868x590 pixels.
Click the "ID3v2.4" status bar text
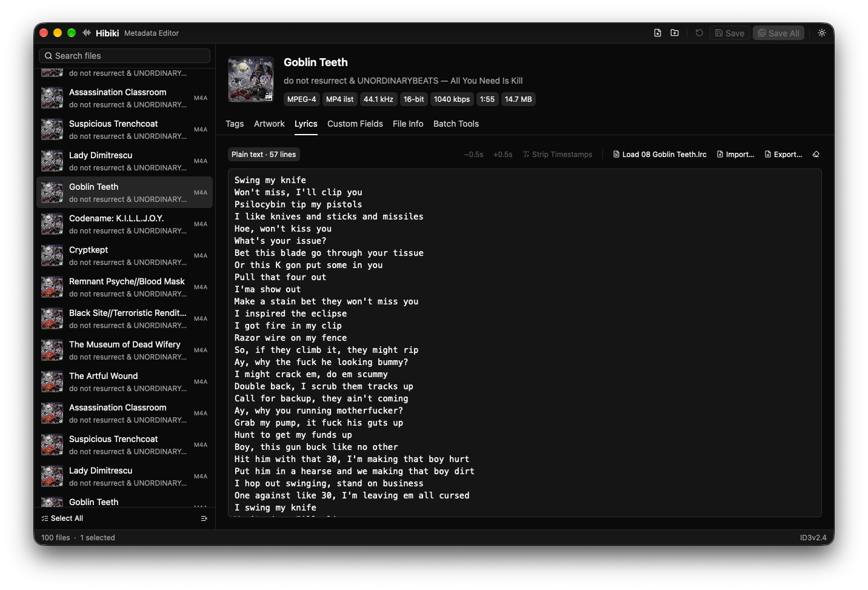pos(813,538)
